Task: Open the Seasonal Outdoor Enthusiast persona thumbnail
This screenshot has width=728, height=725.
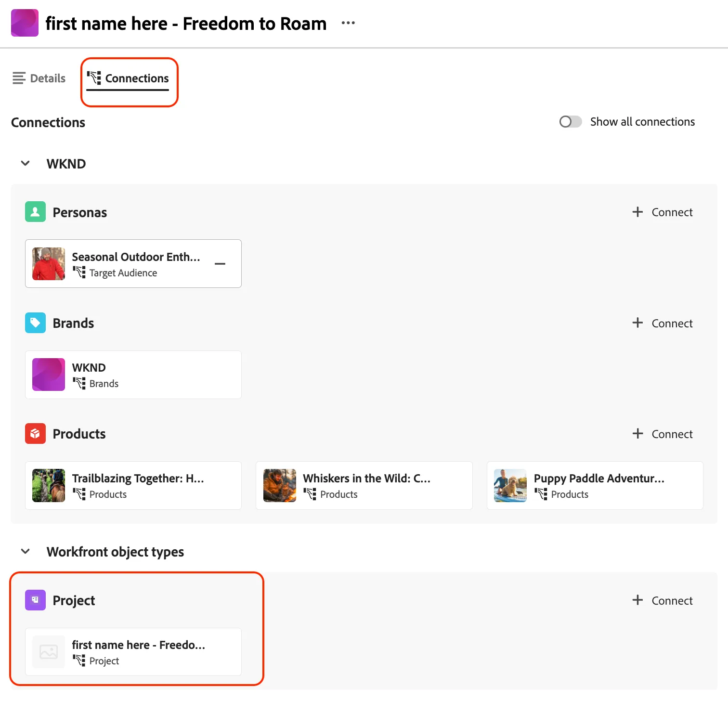Action: tap(49, 264)
